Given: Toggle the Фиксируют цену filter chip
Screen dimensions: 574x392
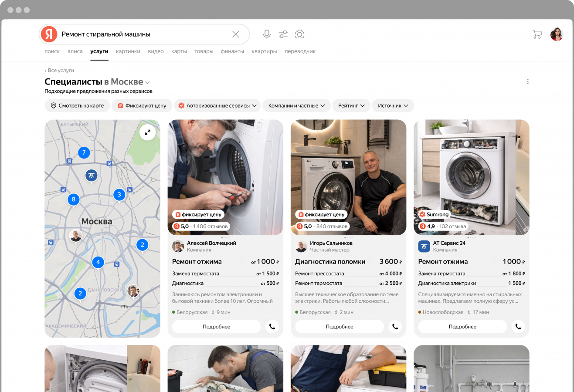Looking at the screenshot, I should [x=142, y=105].
